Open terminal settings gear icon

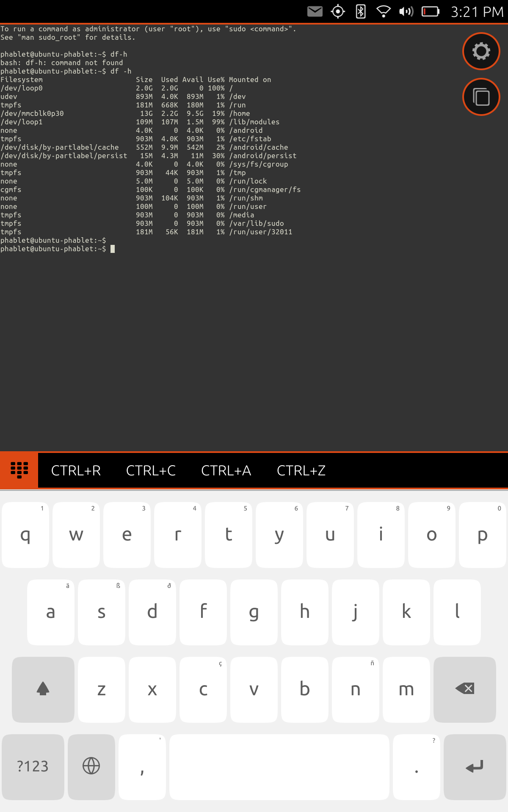pyautogui.click(x=481, y=51)
